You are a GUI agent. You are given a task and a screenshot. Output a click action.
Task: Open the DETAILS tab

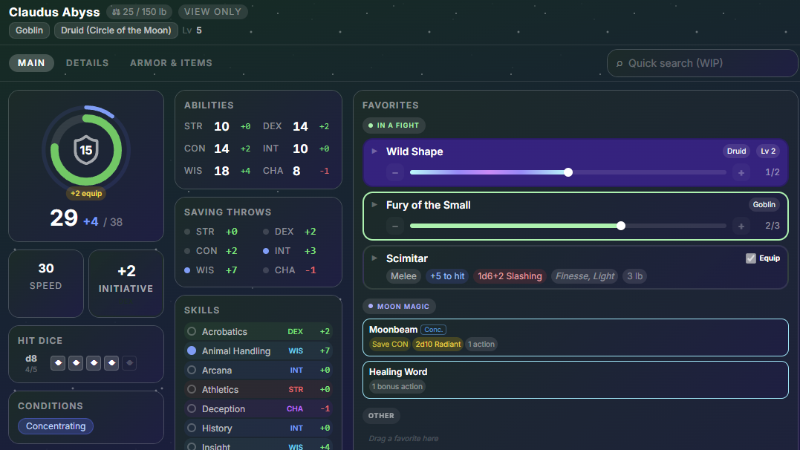coord(87,63)
